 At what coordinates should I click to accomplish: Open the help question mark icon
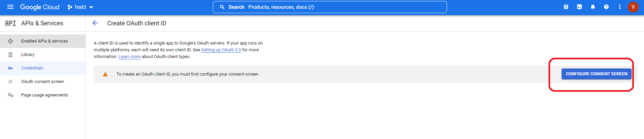click(606, 7)
